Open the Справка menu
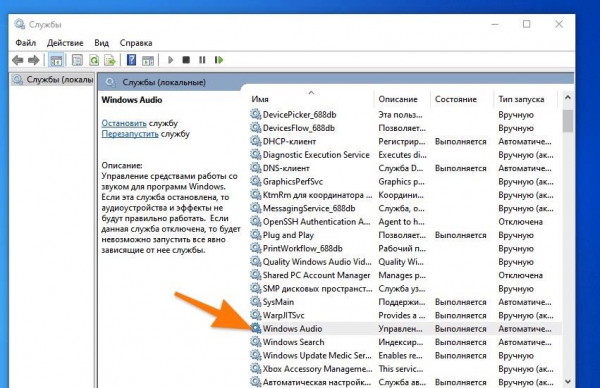The height and width of the screenshot is (388, 600). click(x=136, y=43)
